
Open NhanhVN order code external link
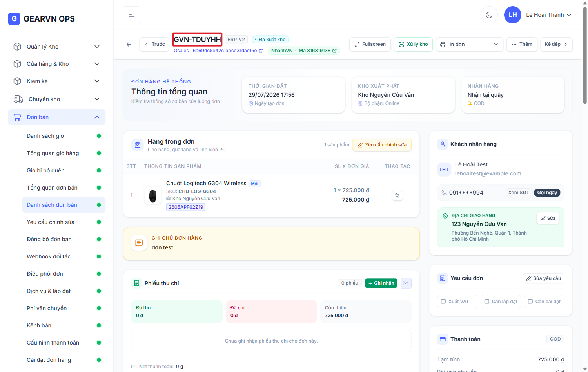coord(334,51)
